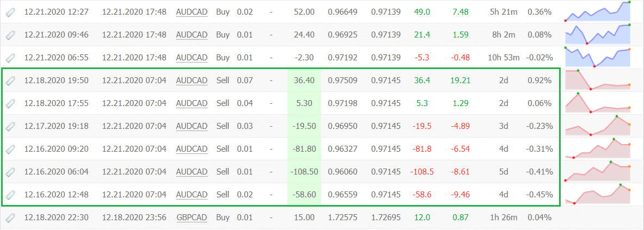Viewport: 644px width, 230px height.
Task: View the mini chart for the 0.92% gain trade
Action: coord(598,80)
